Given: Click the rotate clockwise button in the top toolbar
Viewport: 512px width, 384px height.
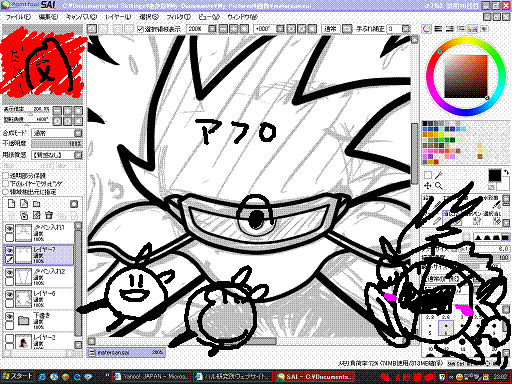Looking at the screenshot, I should point(301,29).
